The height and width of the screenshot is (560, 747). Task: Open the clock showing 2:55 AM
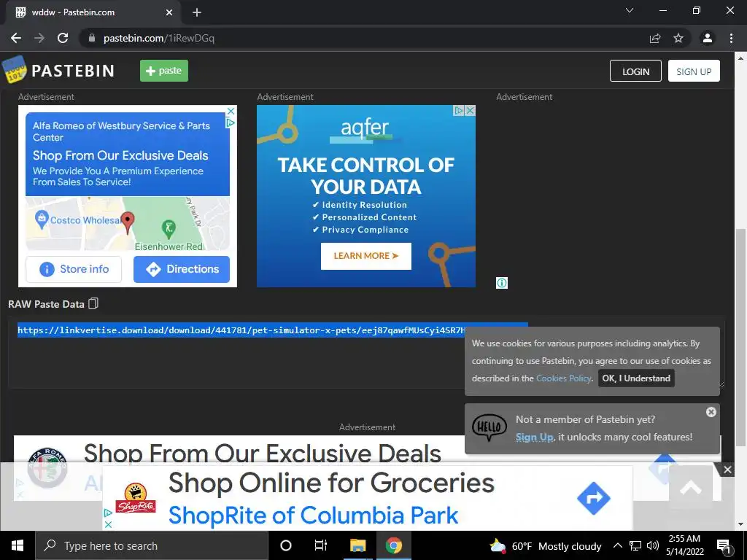coord(684,545)
